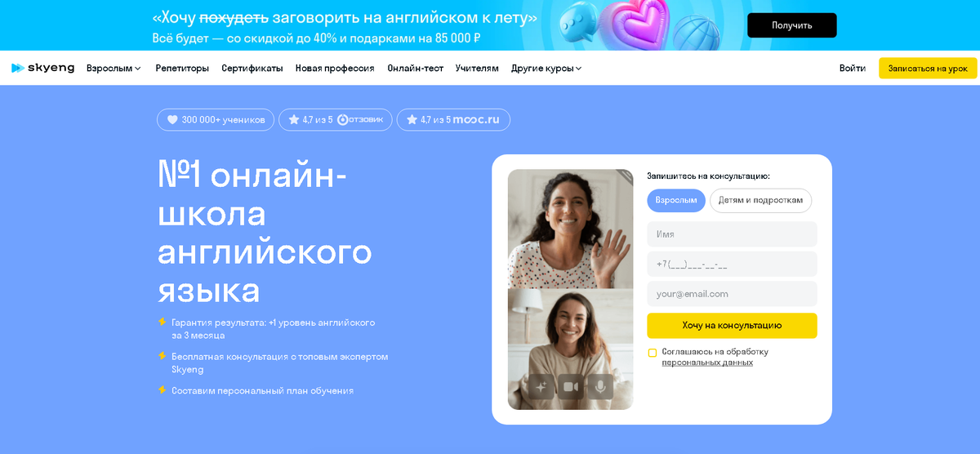Image resolution: width=980 pixels, height=454 pixels.
Task: Open the Онлайн-тест menu item
Action: 415,69
